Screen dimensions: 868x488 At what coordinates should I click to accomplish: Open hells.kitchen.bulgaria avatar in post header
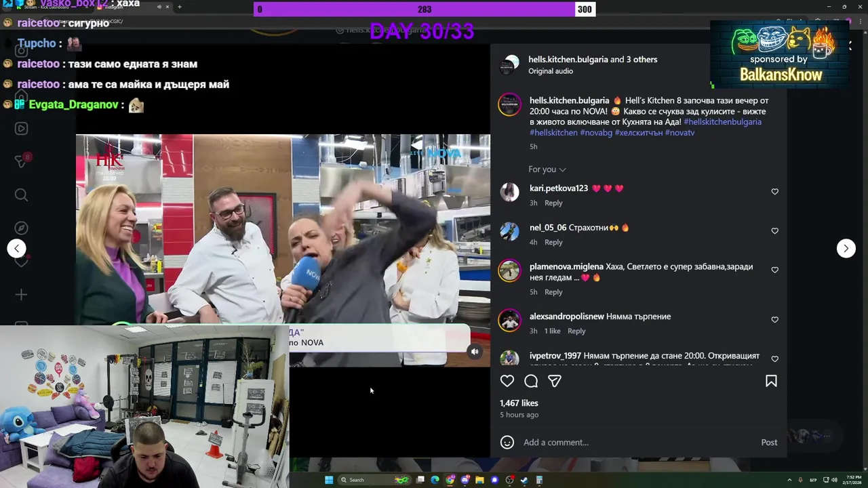tap(509, 65)
